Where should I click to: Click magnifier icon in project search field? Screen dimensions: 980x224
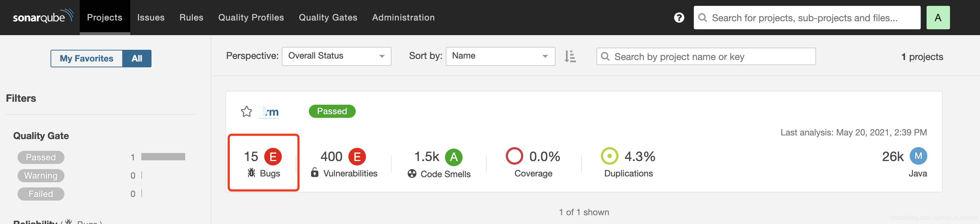(x=605, y=56)
